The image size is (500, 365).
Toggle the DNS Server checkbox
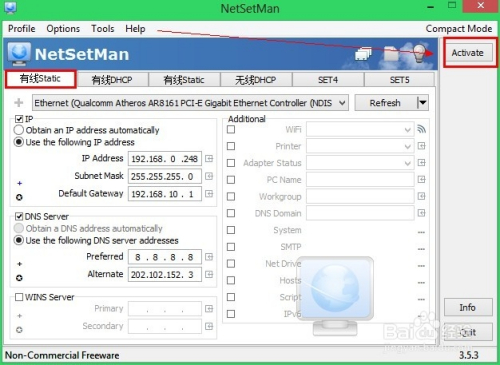pyautogui.click(x=19, y=217)
